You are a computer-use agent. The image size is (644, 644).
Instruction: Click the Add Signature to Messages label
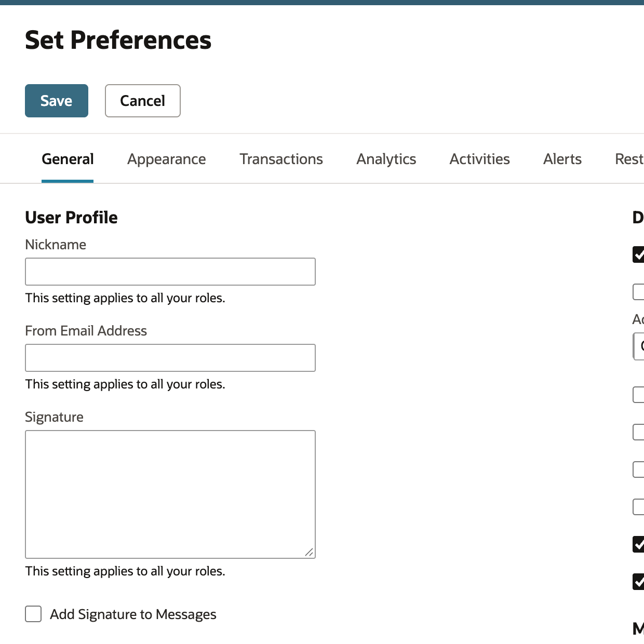coord(133,614)
